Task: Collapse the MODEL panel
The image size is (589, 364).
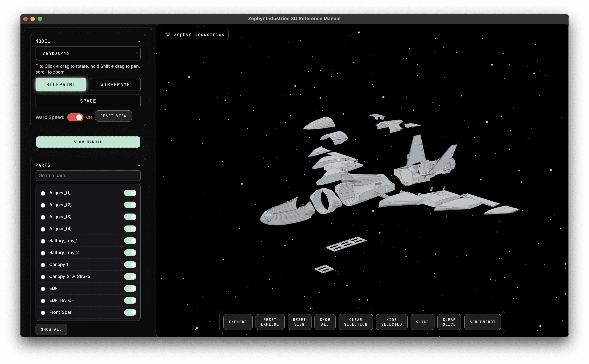Action: click(x=139, y=41)
